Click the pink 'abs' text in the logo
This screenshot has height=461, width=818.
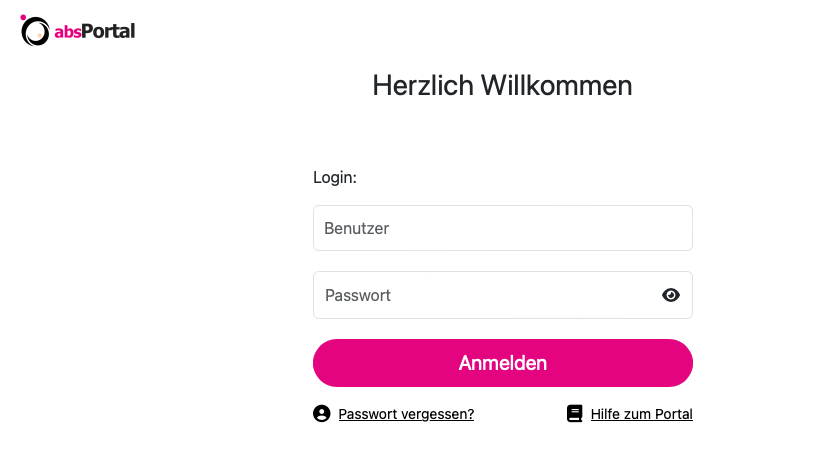pos(68,32)
